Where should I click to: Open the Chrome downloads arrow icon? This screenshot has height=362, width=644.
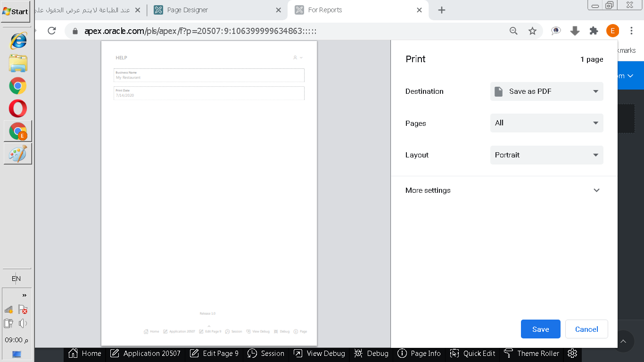click(575, 31)
